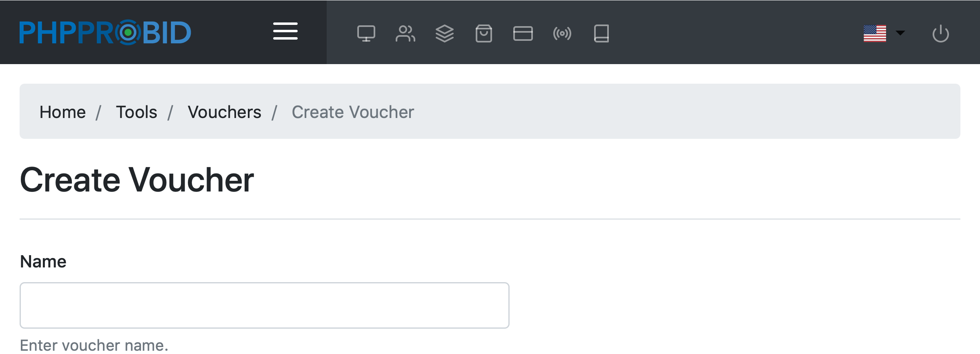Viewport: 980px width, 354px height.
Task: Click the PHPProBid logo
Action: click(x=105, y=33)
